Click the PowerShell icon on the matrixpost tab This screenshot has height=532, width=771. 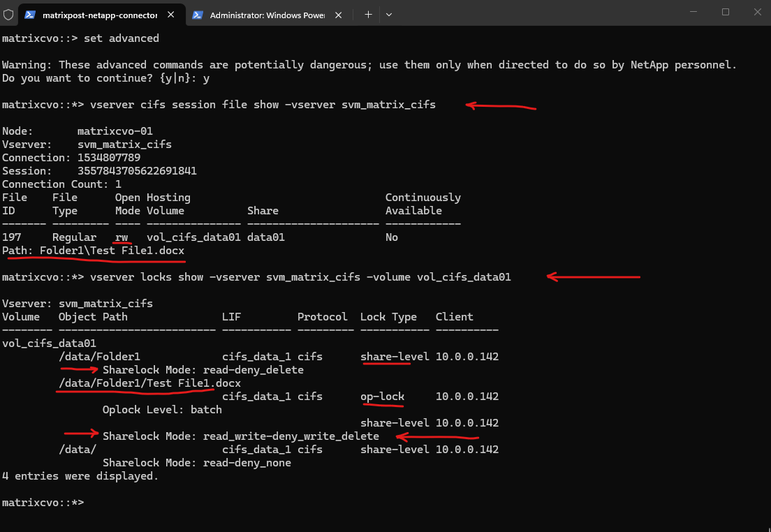(x=30, y=15)
